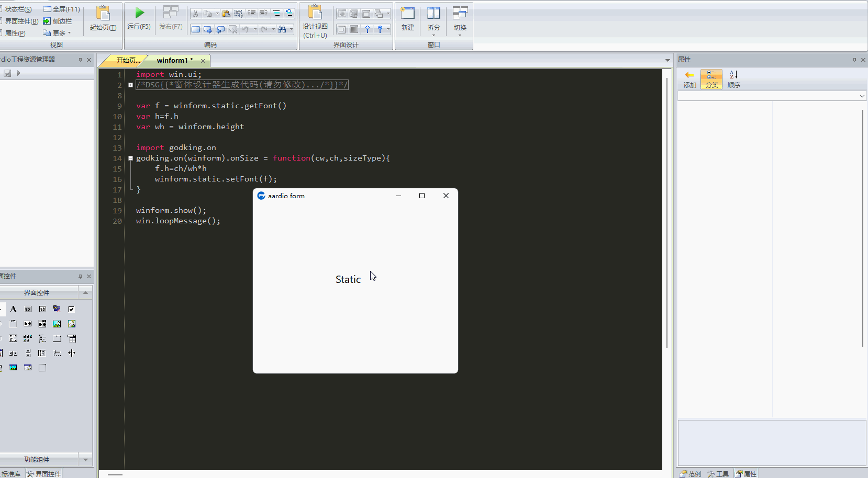Collapse code fold on line 14
Screen dimensions: 868x478
130,158
